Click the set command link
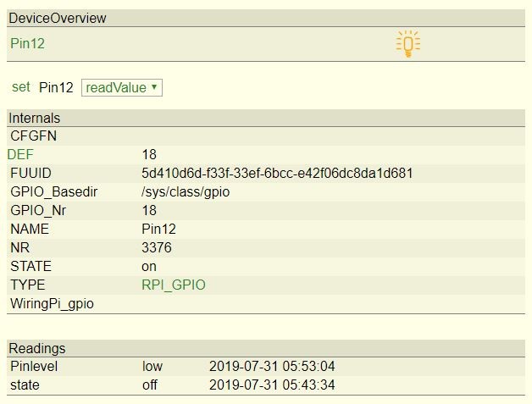Image resolution: width=532 pixels, height=404 pixels. click(x=20, y=86)
